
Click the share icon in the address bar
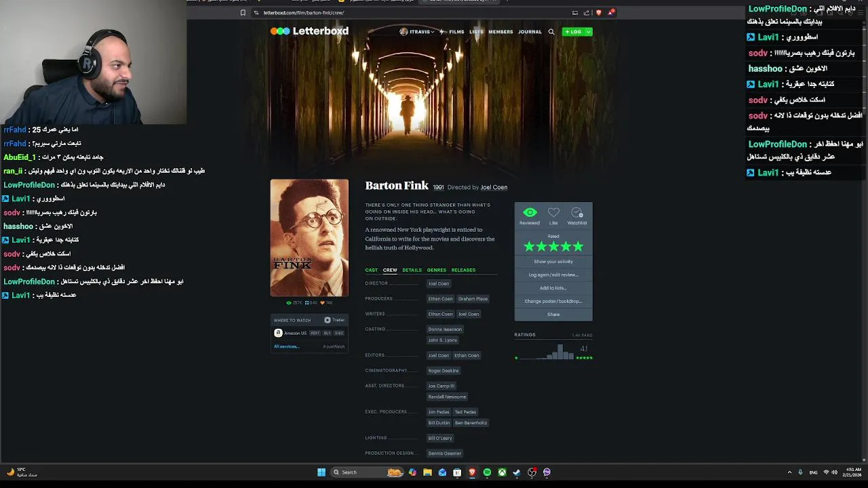[x=586, y=13]
